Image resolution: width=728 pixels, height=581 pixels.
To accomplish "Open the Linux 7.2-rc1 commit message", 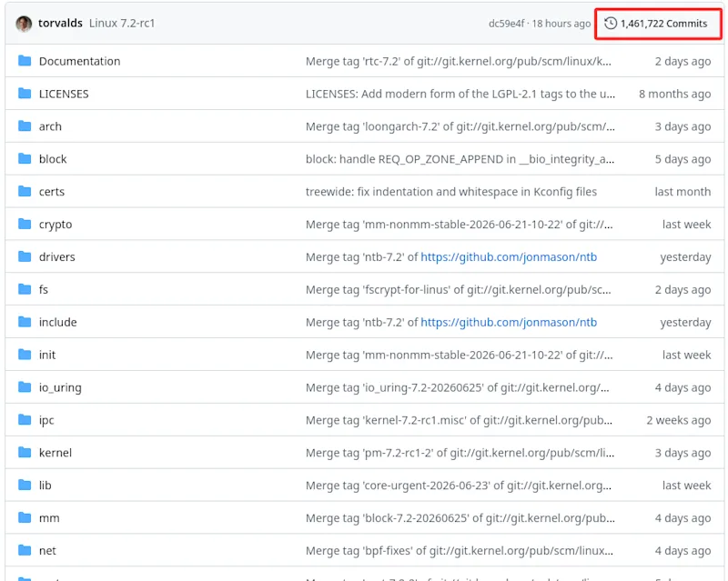I will coord(122,24).
